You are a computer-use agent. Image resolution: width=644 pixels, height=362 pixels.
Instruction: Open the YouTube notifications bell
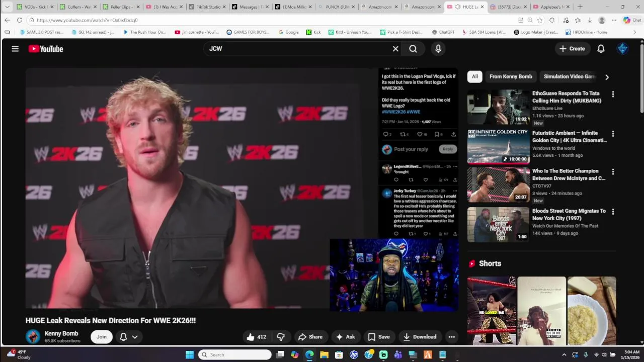[x=601, y=49]
